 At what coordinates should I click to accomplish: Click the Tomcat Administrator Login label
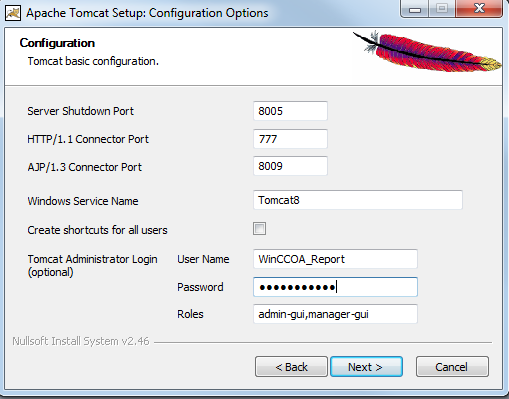(x=92, y=265)
